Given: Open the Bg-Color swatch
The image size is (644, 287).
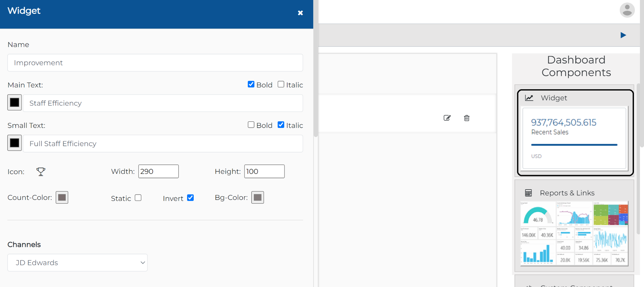Looking at the screenshot, I should (x=258, y=197).
